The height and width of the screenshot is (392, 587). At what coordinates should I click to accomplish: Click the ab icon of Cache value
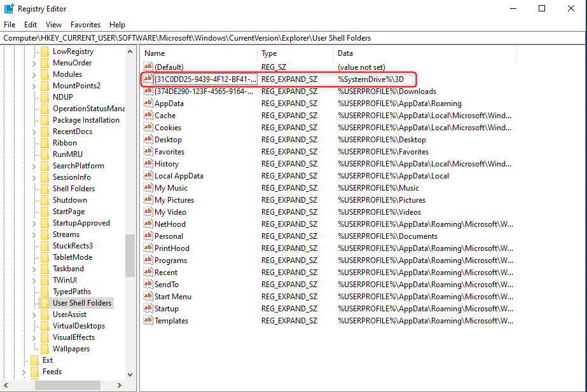[148, 115]
